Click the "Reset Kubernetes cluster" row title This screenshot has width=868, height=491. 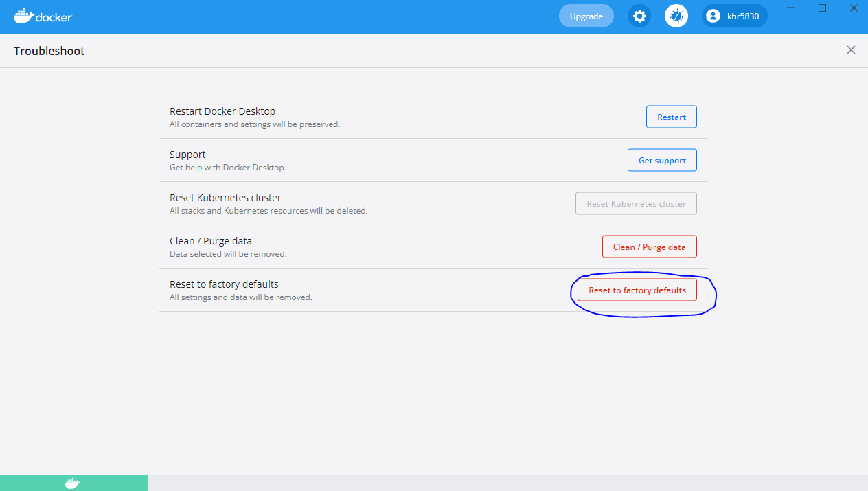225,198
